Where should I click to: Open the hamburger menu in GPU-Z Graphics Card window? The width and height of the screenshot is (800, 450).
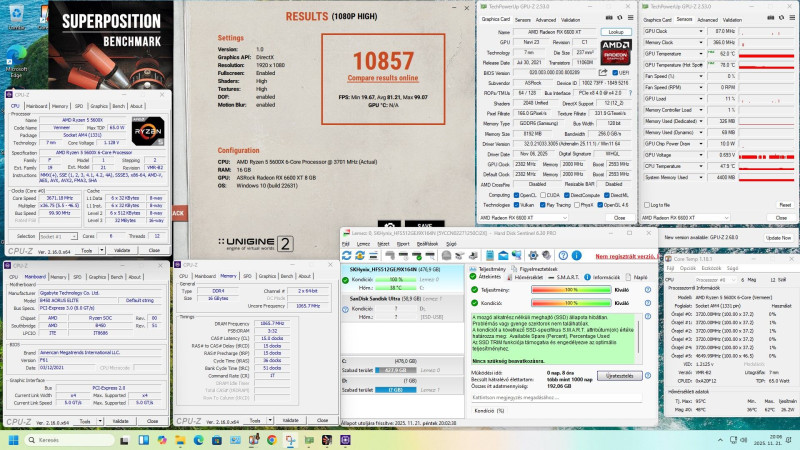631,18
